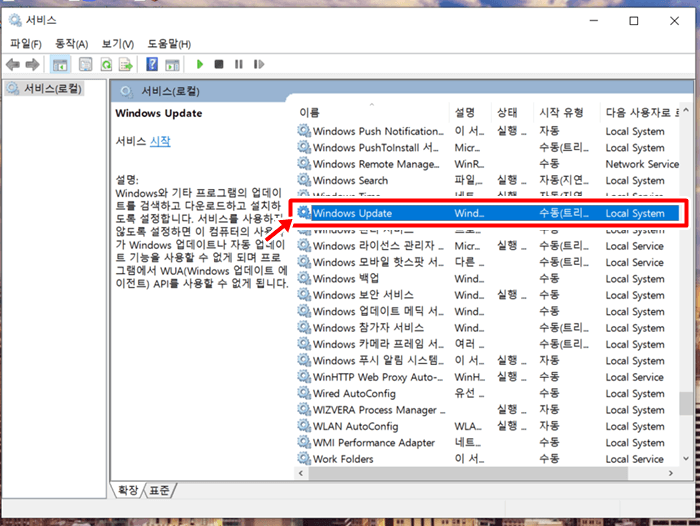The width and height of the screenshot is (700, 526).
Task: Click Network Service cell of Remote Management
Action: [642, 164]
